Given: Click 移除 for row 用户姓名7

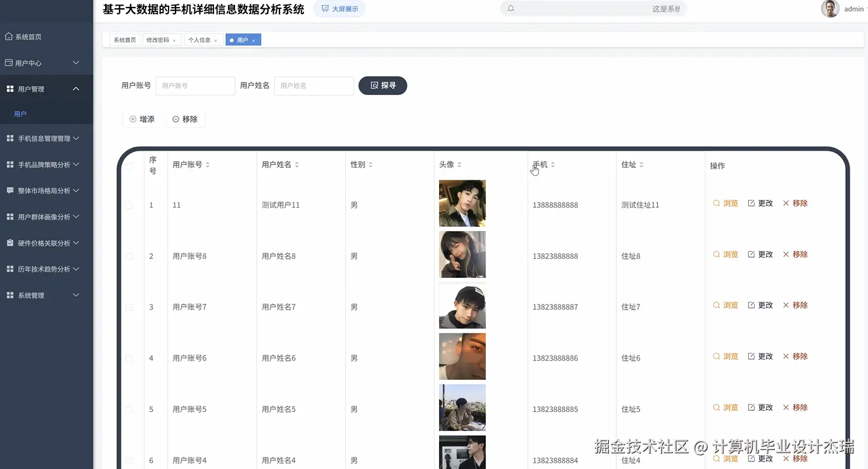Looking at the screenshot, I should coord(795,305).
